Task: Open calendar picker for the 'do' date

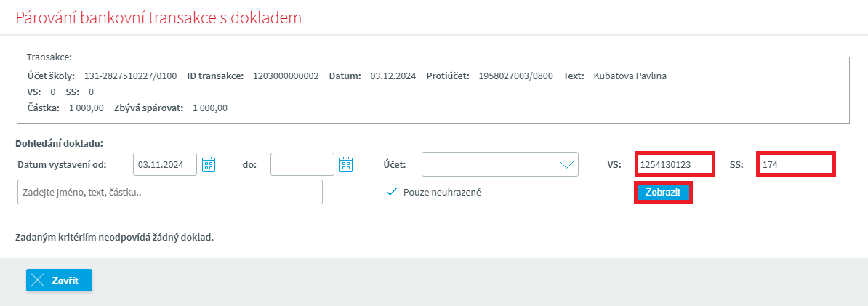Action: [346, 164]
